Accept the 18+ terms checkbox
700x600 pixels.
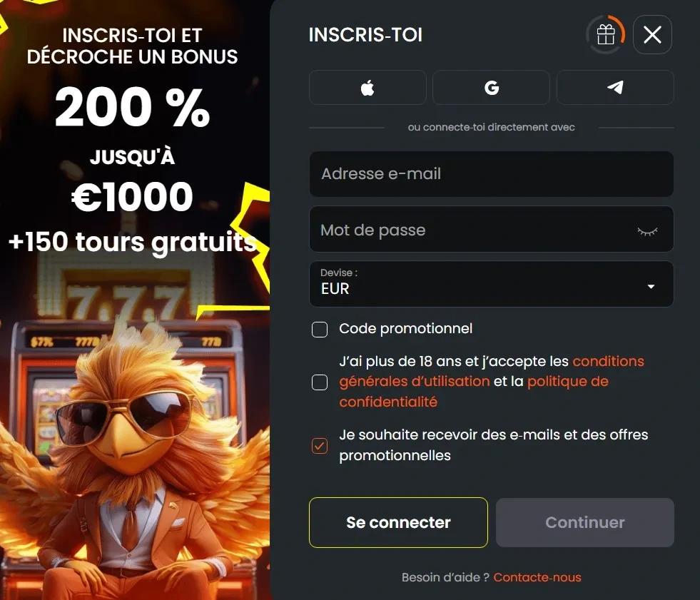pyautogui.click(x=320, y=382)
